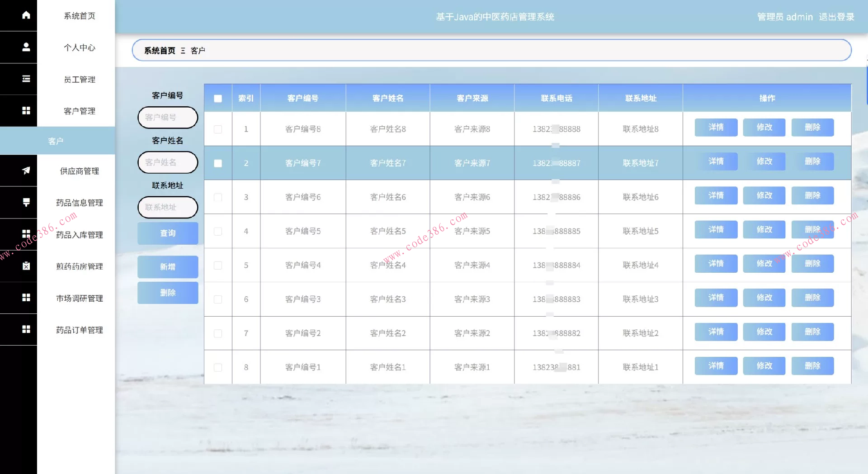Check the checkbox for row 1
The width and height of the screenshot is (868, 474).
218,129
